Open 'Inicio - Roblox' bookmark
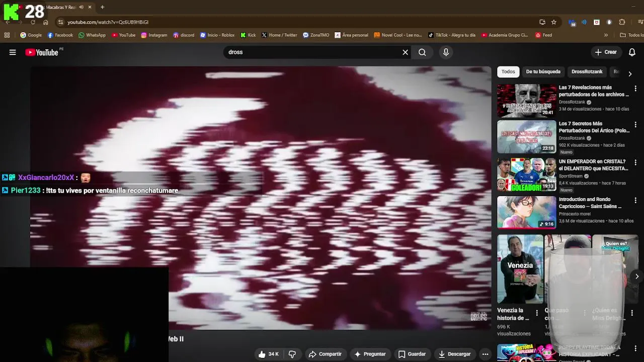 coord(217,35)
